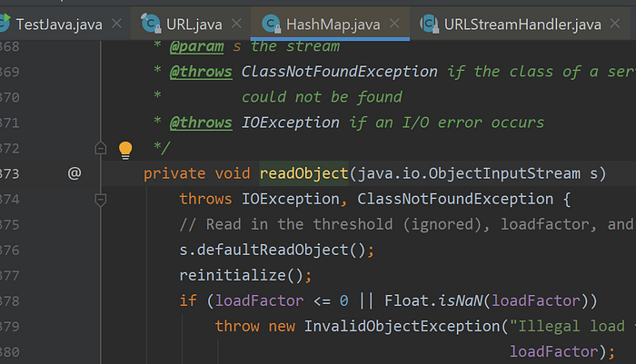Click the yellow lightbulb quick-fix icon

click(125, 150)
